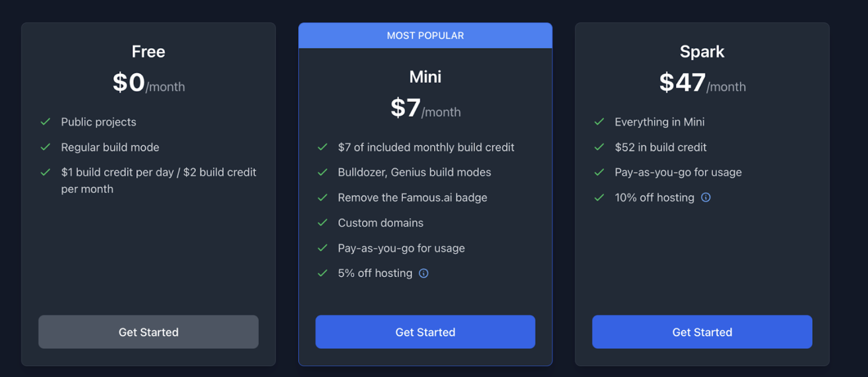Image resolution: width=868 pixels, height=377 pixels.
Task: Click info icon beside 5% off hosting
Action: tap(423, 274)
